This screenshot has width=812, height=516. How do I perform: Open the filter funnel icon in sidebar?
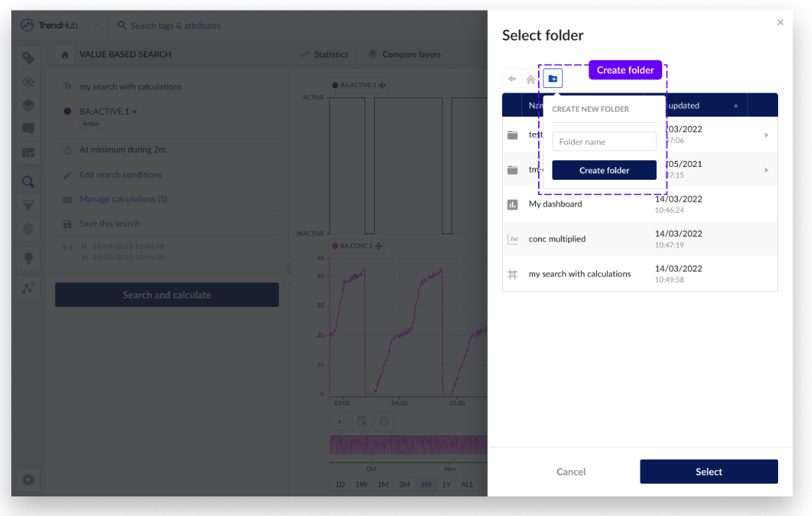(x=29, y=205)
